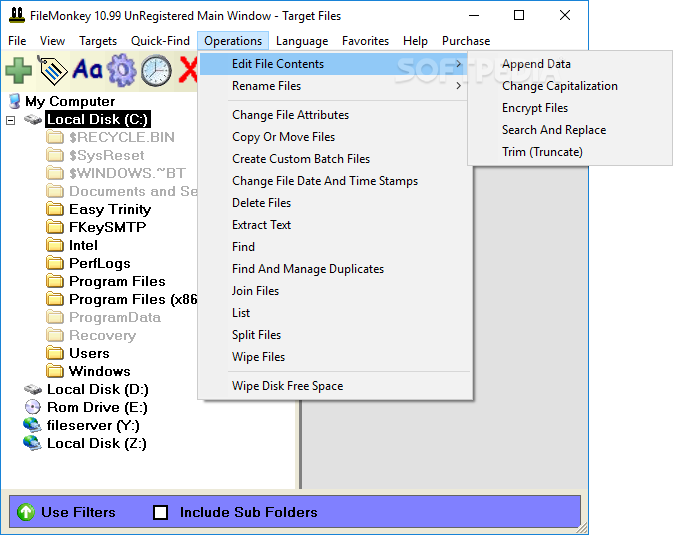The height and width of the screenshot is (535, 673).
Task: Click the green plus add toolbar icon
Action: (18, 70)
